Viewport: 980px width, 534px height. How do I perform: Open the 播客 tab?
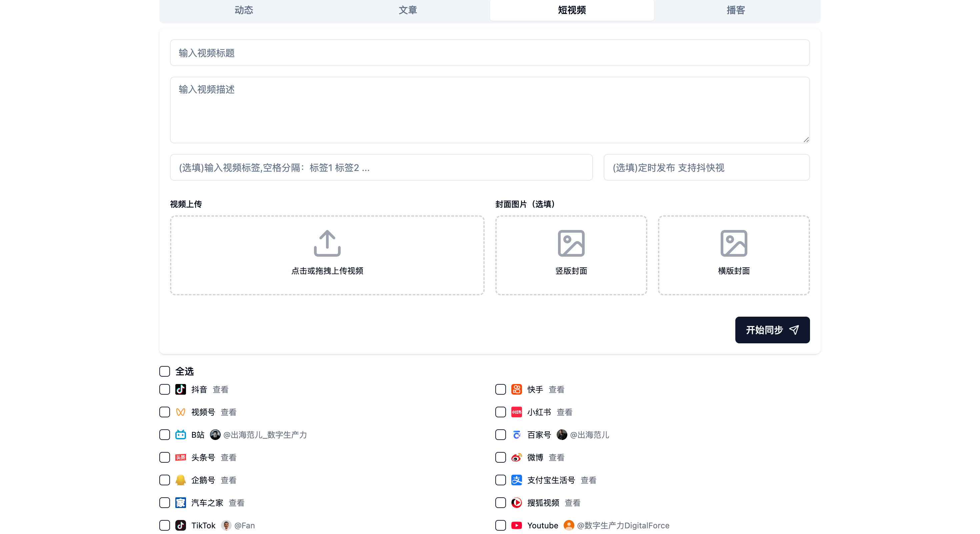click(735, 10)
